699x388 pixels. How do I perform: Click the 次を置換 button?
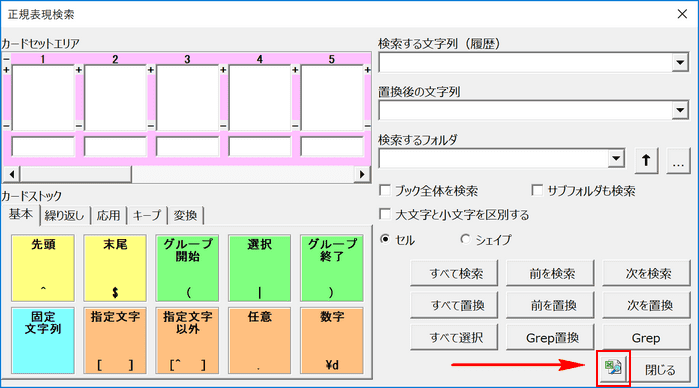pyautogui.click(x=646, y=305)
